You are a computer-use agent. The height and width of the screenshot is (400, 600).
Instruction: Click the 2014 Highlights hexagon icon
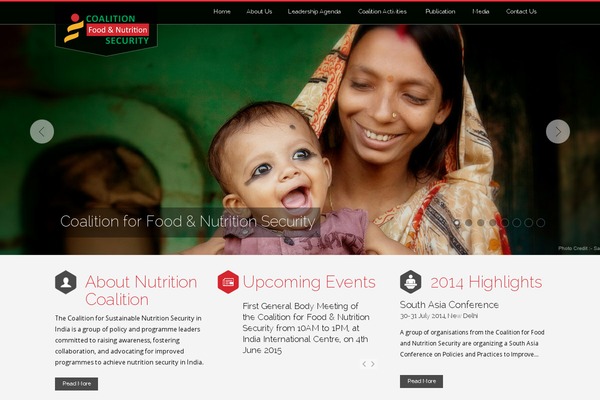coord(411,282)
